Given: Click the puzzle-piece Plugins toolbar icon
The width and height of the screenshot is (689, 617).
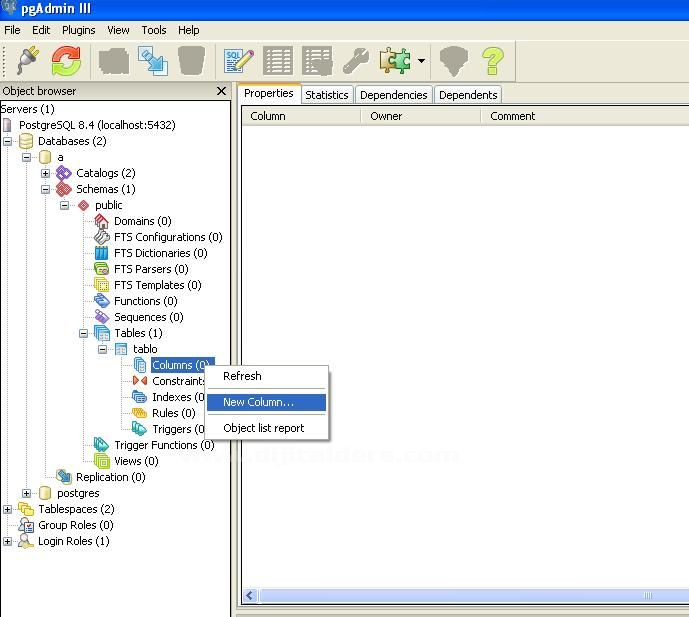Looking at the screenshot, I should tap(395, 61).
